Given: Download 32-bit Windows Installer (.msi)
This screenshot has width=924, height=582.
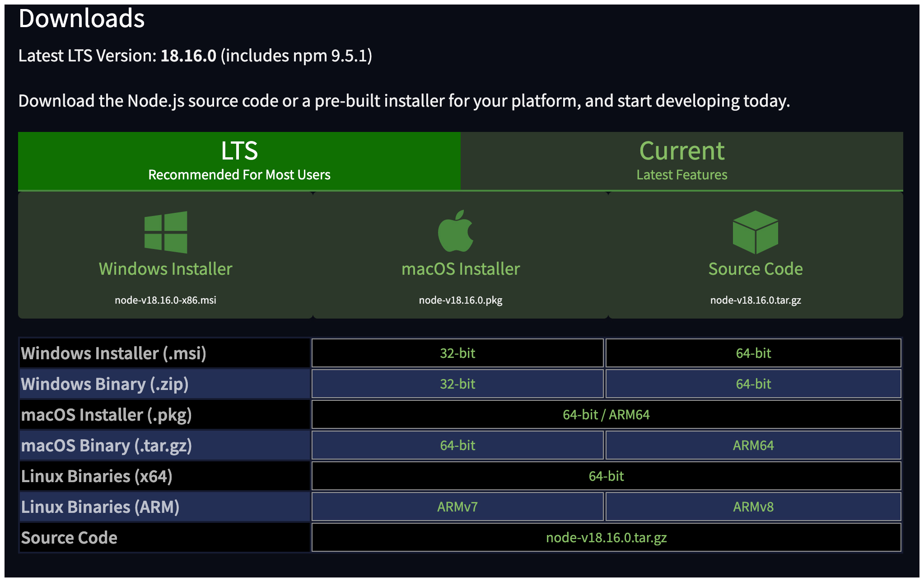Looking at the screenshot, I should coord(457,353).
